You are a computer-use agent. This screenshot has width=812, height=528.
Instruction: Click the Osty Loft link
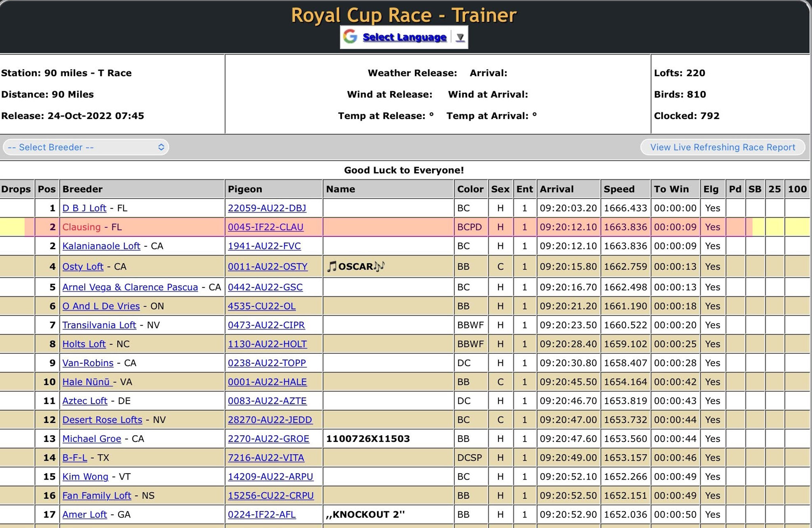pyautogui.click(x=82, y=267)
